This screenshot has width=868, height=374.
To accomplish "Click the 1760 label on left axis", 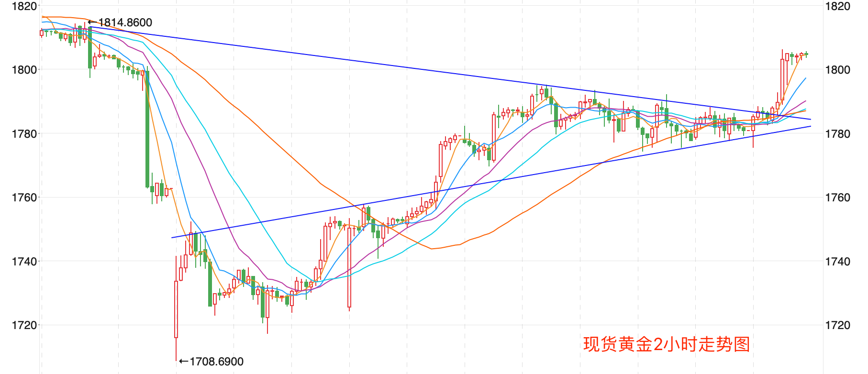I will (x=25, y=198).
